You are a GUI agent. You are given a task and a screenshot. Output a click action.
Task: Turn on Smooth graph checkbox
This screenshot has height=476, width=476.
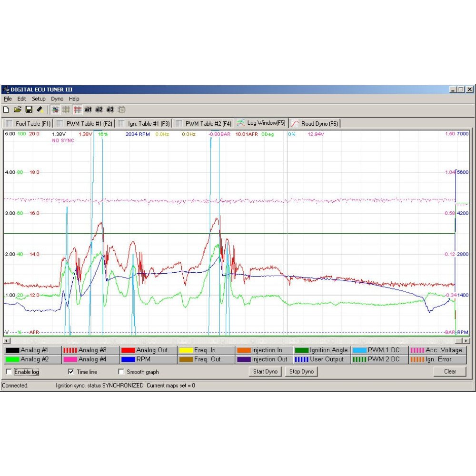click(x=121, y=372)
